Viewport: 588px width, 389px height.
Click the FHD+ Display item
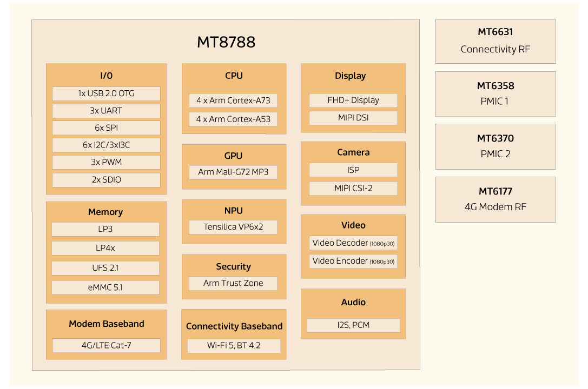353,100
